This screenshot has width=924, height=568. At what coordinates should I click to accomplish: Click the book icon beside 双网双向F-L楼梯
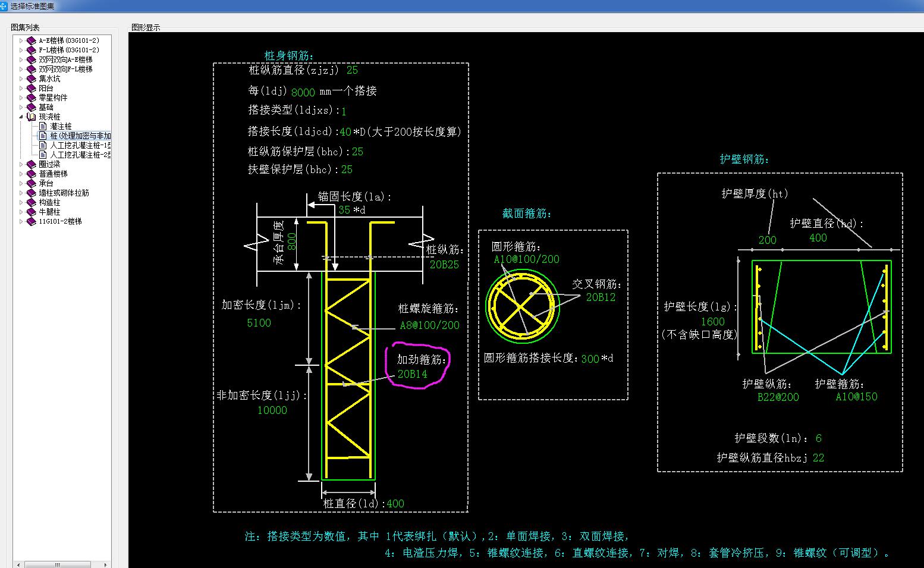(32, 69)
